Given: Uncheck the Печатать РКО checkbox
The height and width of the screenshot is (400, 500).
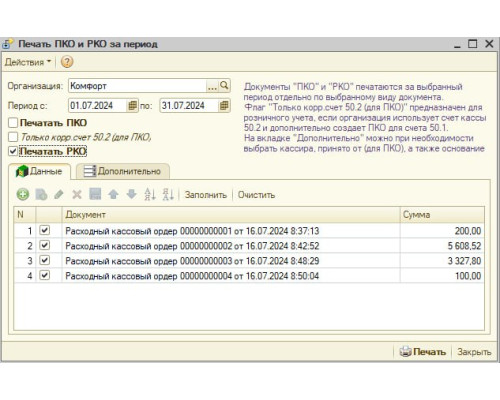Looking at the screenshot, I should pos(13,151).
